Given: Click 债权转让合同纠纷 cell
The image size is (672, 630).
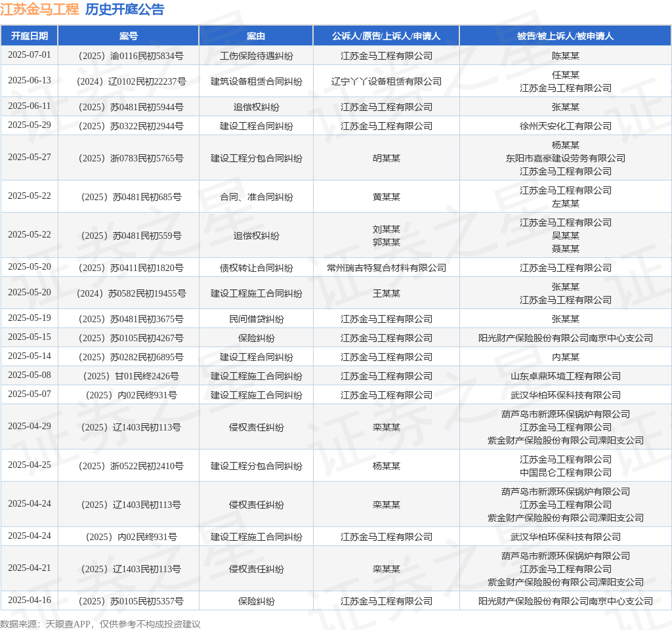Looking at the screenshot, I should point(257,268).
